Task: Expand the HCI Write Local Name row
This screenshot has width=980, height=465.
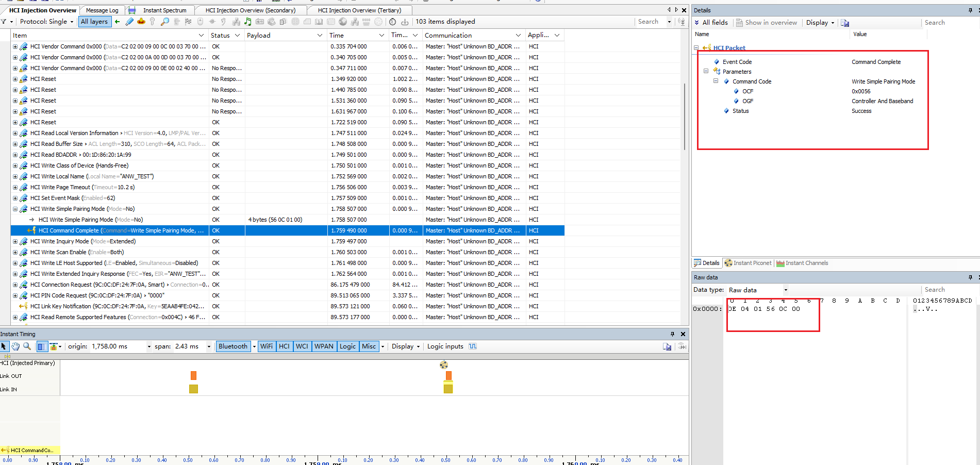Action: pyautogui.click(x=15, y=176)
